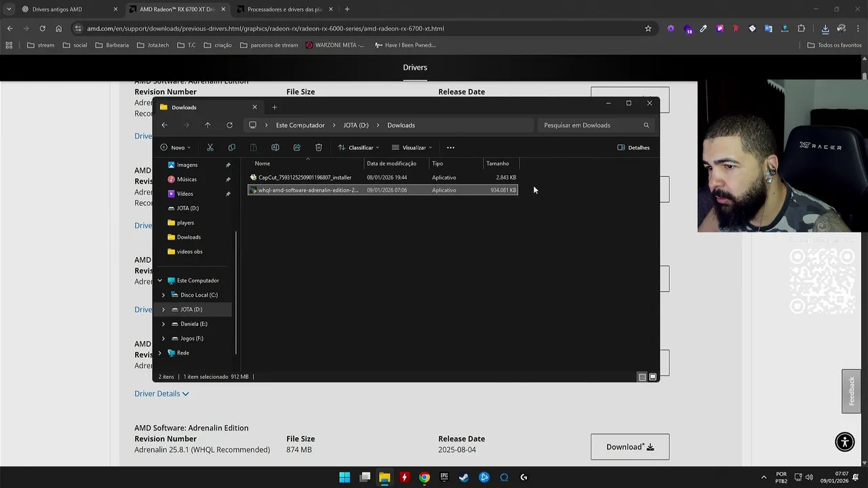Image resolution: width=868 pixels, height=488 pixels.
Task: Expand Daniela (E:) drive in tree
Action: 163,324
